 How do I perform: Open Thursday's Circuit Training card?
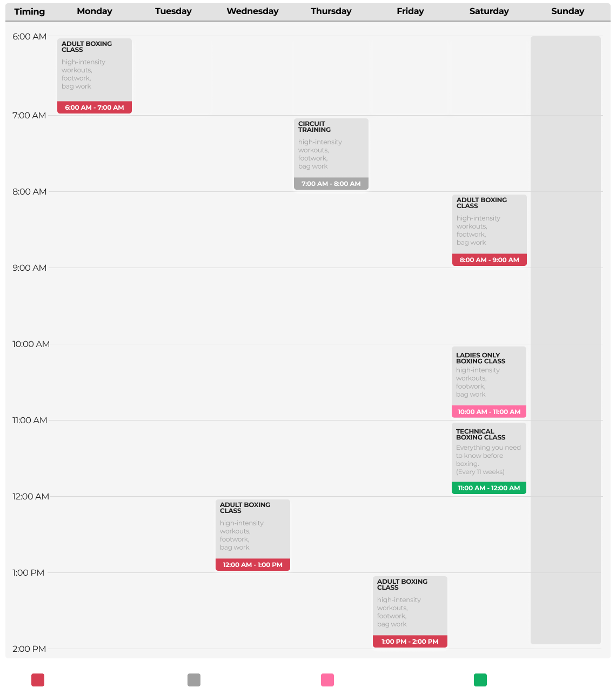coord(331,154)
